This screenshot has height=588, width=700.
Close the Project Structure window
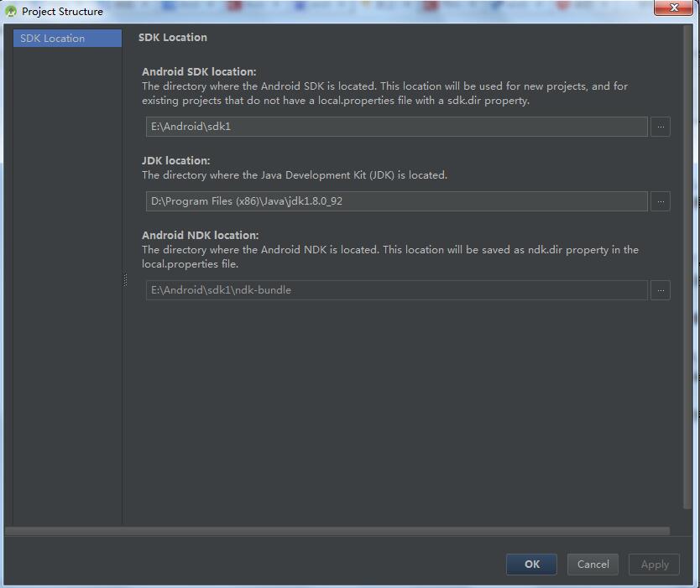(674, 8)
